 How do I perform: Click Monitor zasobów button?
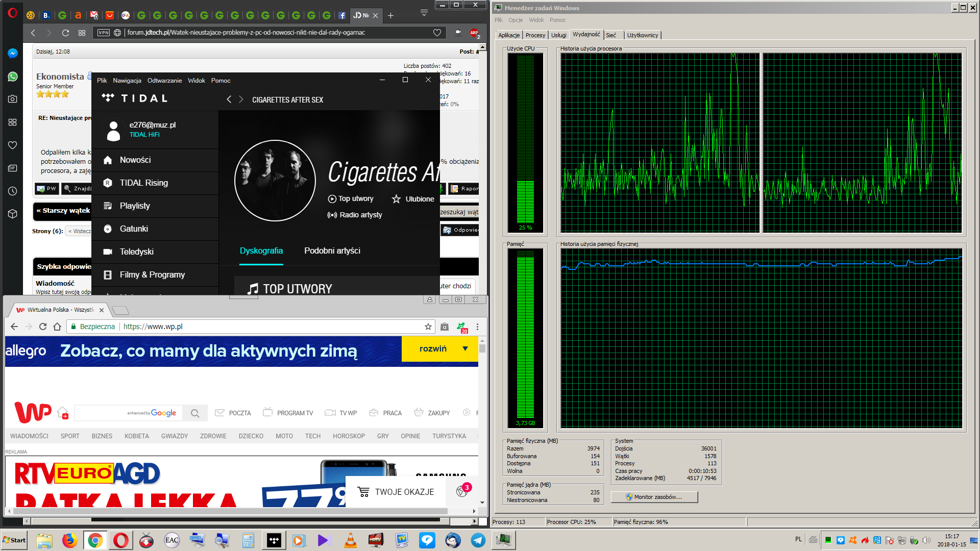[654, 497]
